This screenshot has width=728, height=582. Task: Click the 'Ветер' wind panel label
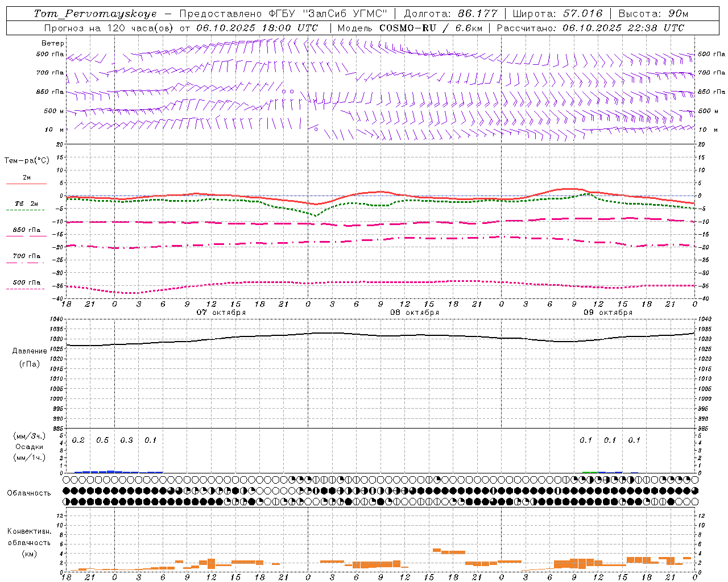52,43
